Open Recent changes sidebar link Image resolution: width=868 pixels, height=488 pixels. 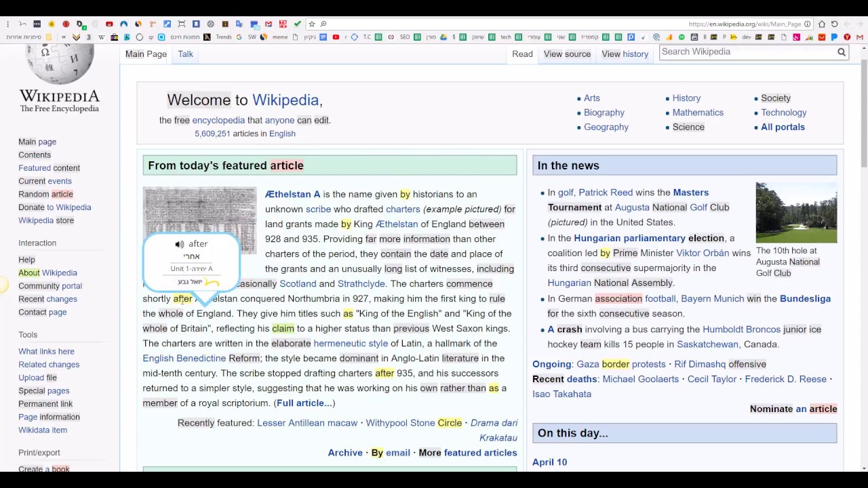(x=47, y=300)
